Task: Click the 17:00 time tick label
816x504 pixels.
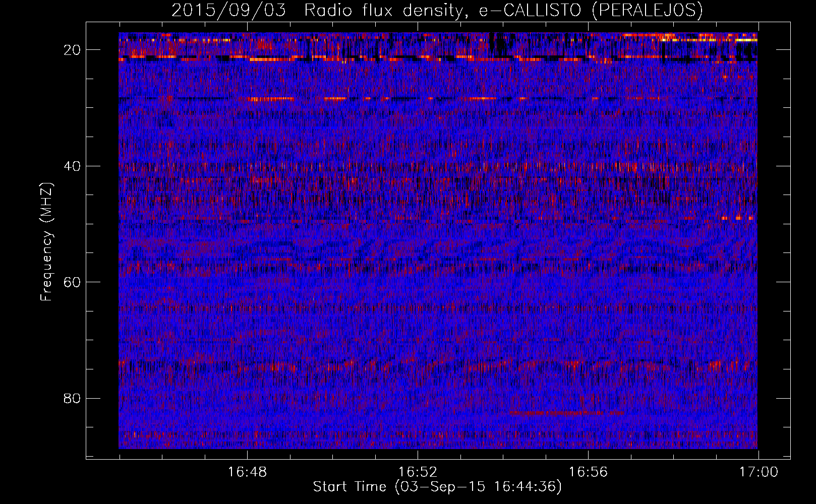Action: [x=759, y=472]
